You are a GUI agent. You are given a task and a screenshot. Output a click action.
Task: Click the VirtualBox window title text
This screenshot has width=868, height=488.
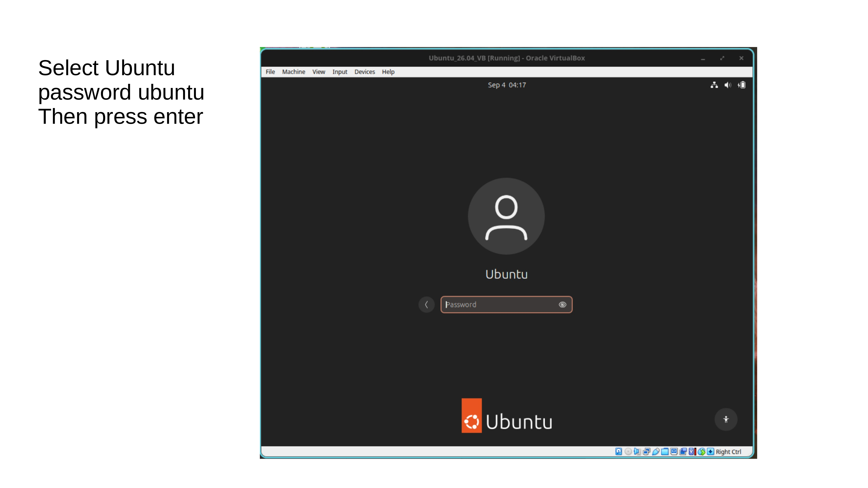click(x=507, y=58)
